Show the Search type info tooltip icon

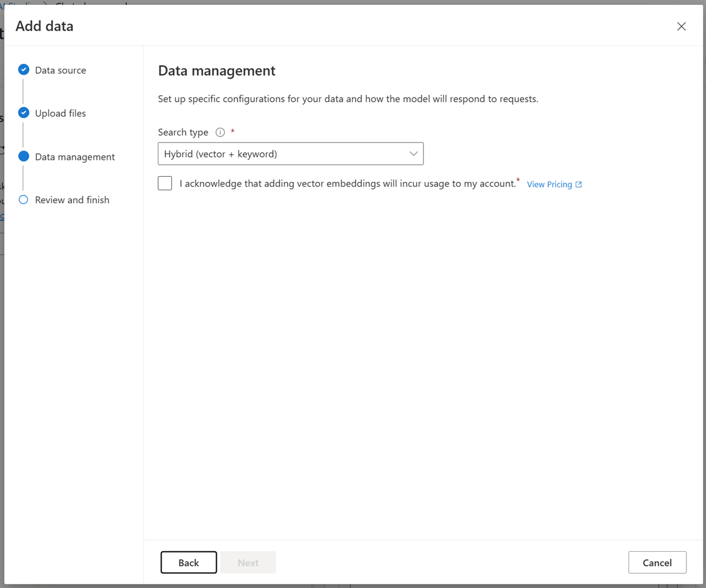220,132
